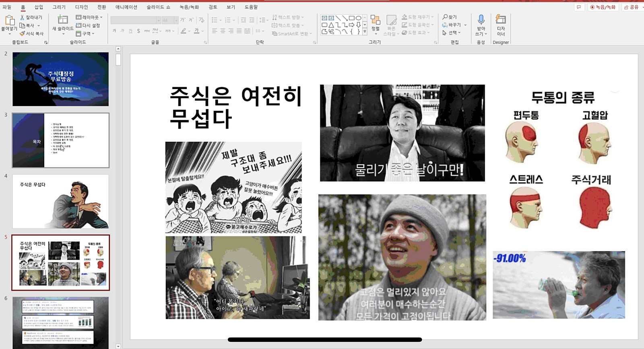Decrease list indent level
This screenshot has width=644, height=349.
(x=244, y=20)
